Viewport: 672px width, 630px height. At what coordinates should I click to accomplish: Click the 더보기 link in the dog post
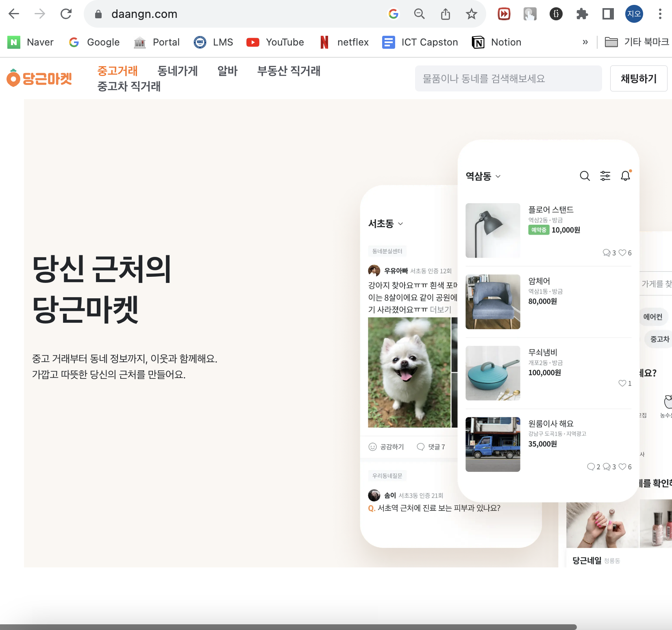[x=440, y=310]
